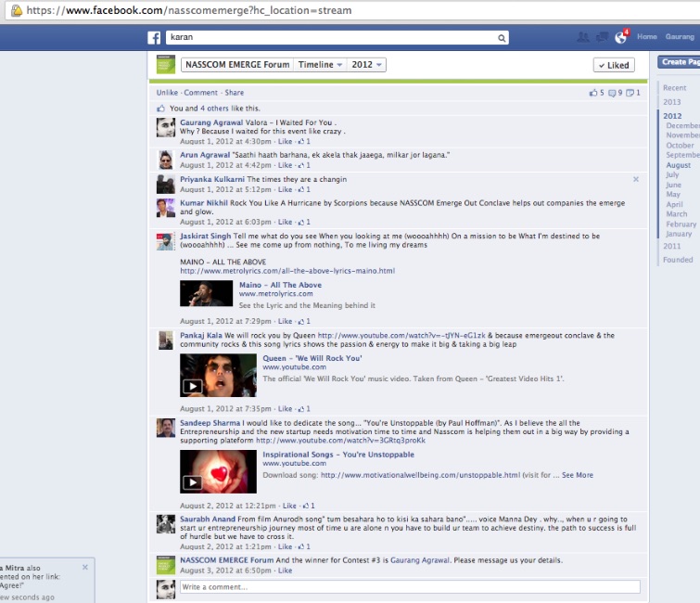Dismiss the Mitra notification popup

[84, 567]
